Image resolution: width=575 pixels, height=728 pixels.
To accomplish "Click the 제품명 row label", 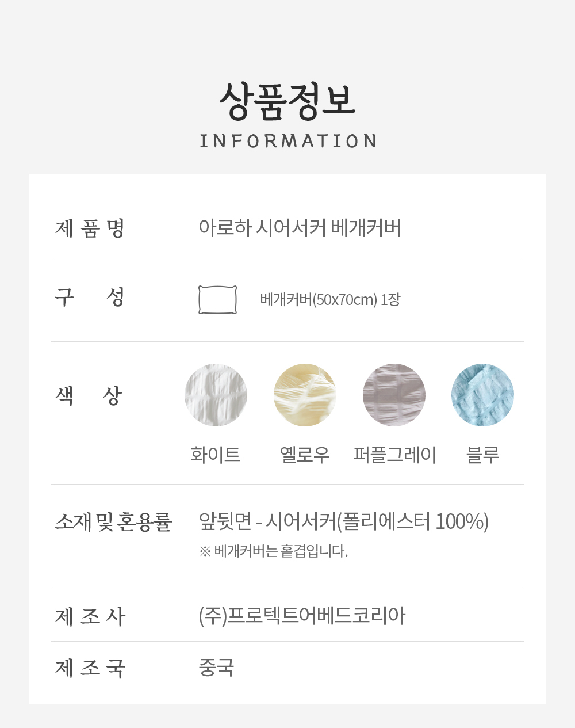I will (x=90, y=228).
